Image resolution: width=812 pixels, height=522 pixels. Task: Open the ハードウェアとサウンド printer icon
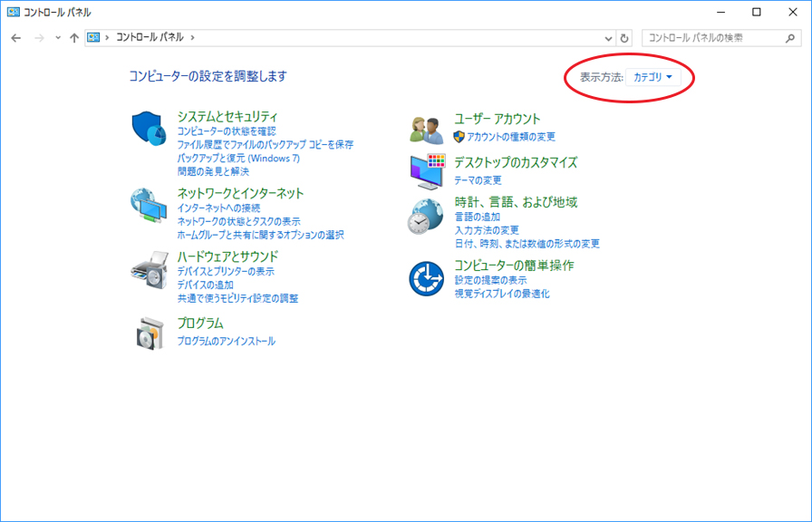point(150,270)
